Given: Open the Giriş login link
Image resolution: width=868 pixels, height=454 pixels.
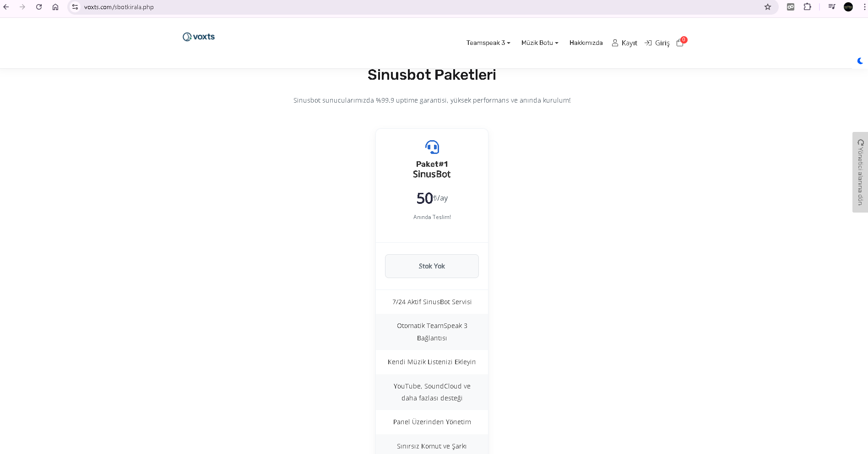Looking at the screenshot, I should (657, 43).
